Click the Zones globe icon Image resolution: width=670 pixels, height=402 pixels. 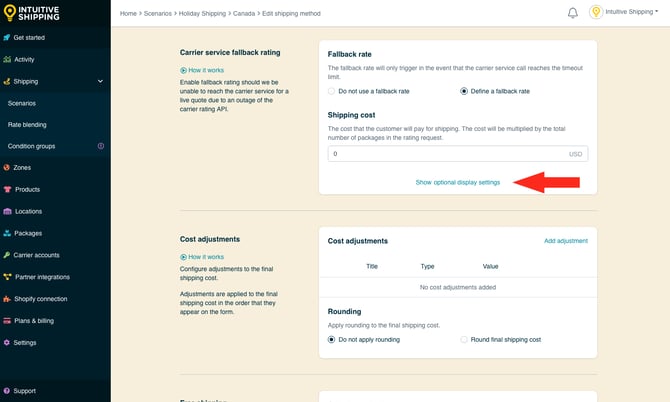click(x=8, y=168)
